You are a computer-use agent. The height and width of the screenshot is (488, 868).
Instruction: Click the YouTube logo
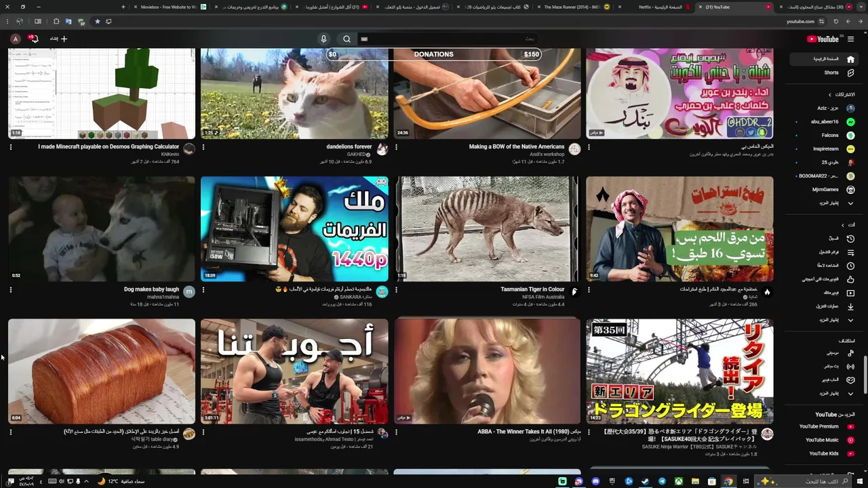(823, 39)
